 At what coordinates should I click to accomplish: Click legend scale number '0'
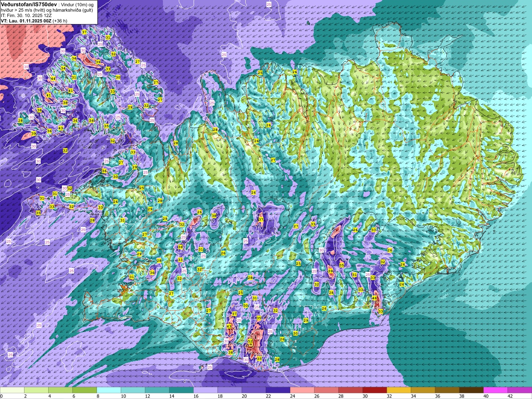pos(2,396)
